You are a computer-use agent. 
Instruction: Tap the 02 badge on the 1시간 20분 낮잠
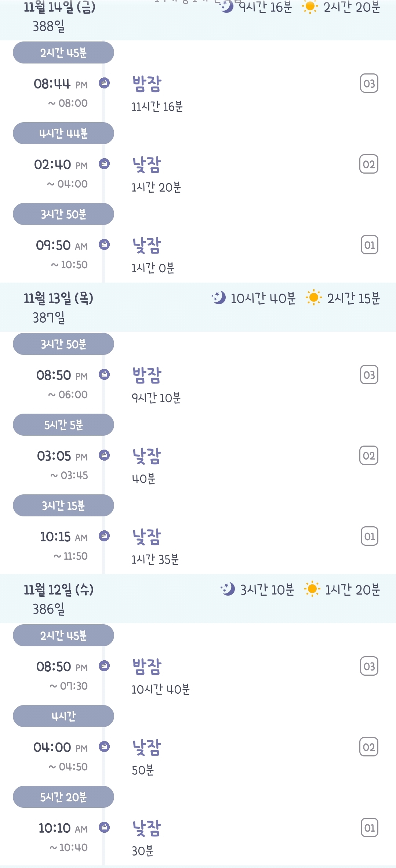[x=369, y=164]
